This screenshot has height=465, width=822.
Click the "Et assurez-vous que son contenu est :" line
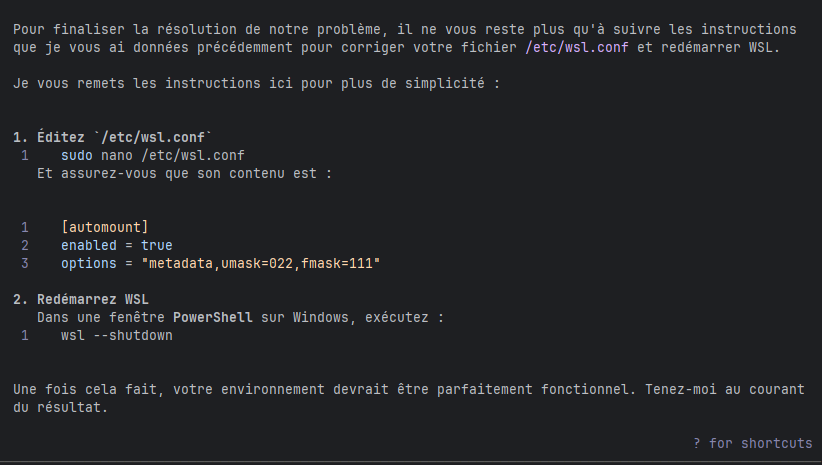tap(183, 173)
